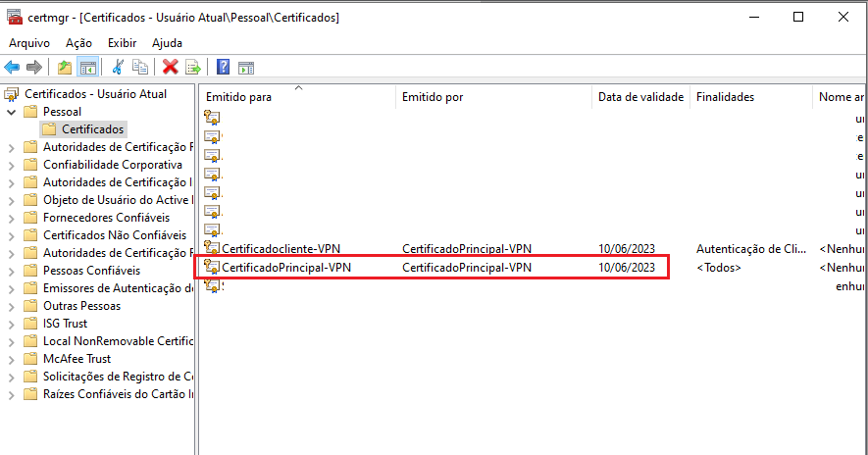
Task: Click the red X Delete icon
Action: [x=171, y=67]
